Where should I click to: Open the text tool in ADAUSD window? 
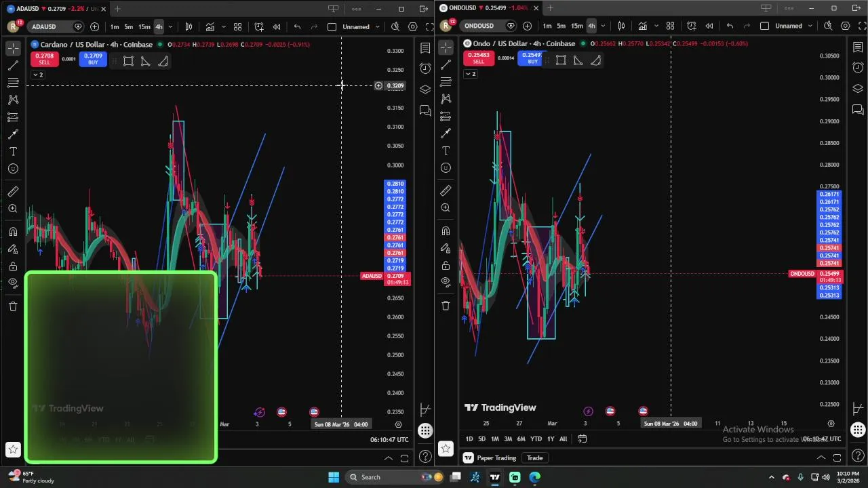(13, 152)
